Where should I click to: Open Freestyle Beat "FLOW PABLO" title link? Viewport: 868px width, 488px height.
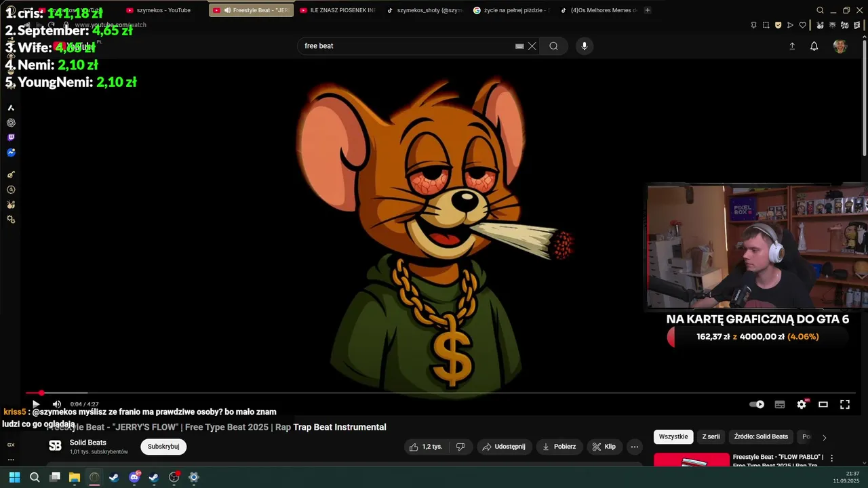[778, 460]
